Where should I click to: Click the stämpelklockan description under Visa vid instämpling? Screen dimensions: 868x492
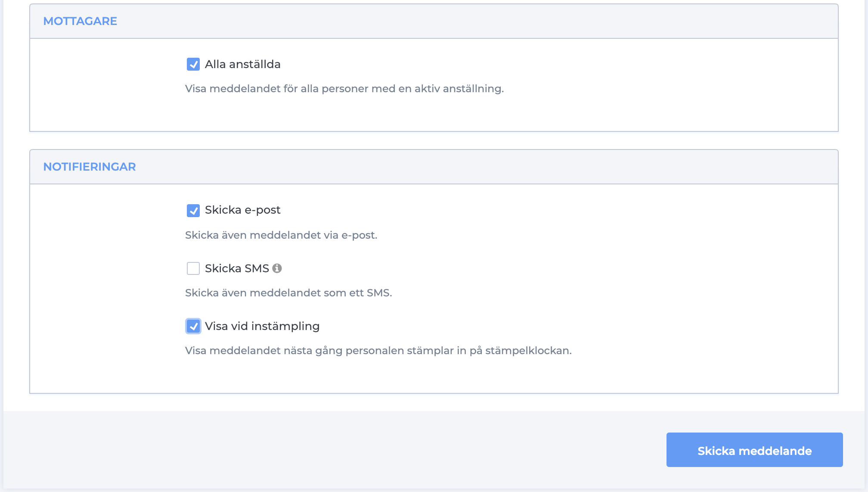(x=378, y=351)
